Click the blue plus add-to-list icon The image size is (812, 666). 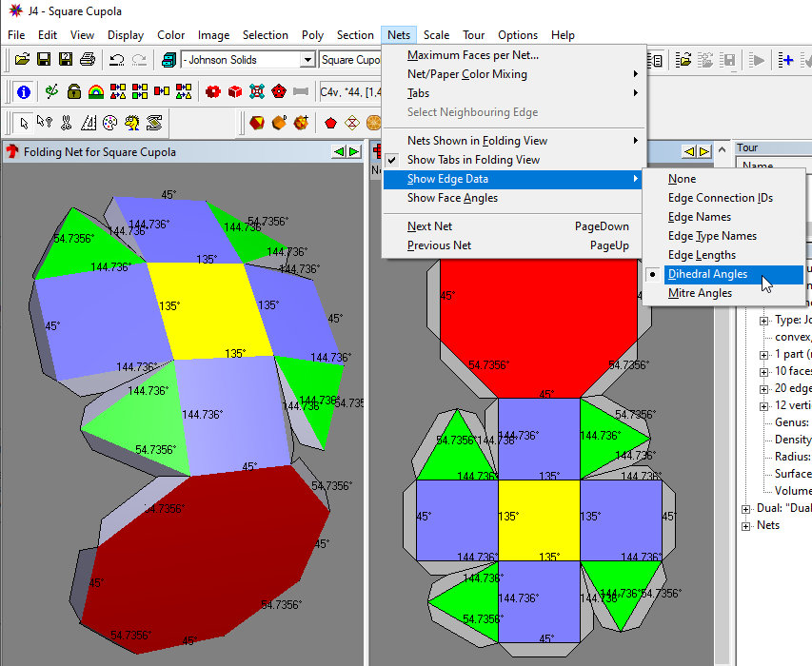[786, 60]
